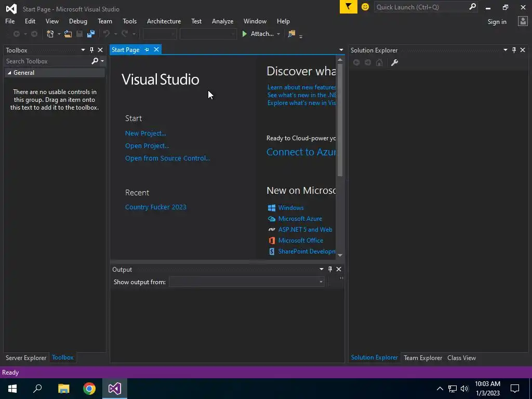Collapse the General group in Toolbox

coord(9,73)
